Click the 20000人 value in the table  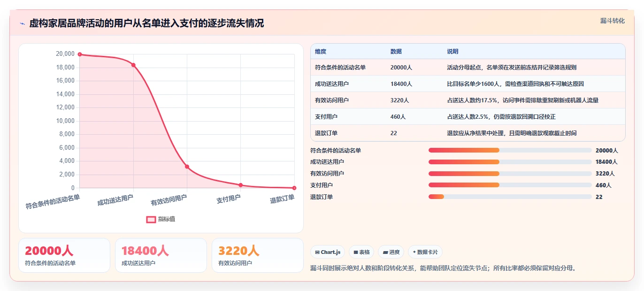pos(401,68)
